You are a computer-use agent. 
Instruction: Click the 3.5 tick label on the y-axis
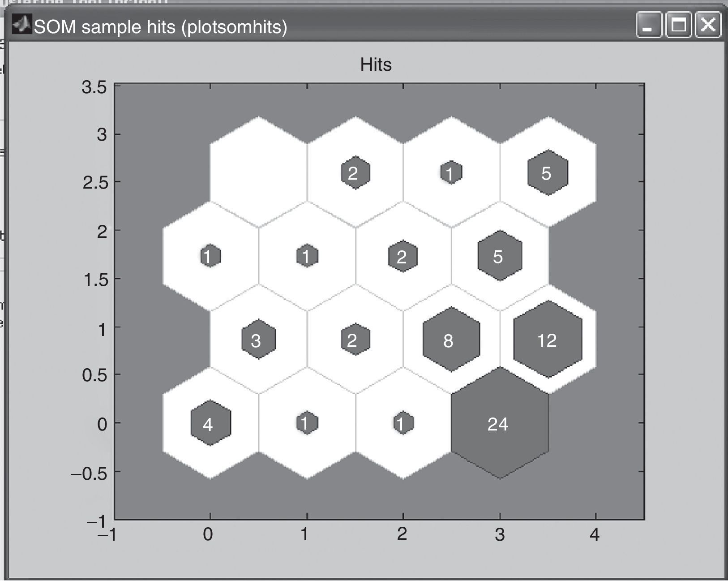94,87
